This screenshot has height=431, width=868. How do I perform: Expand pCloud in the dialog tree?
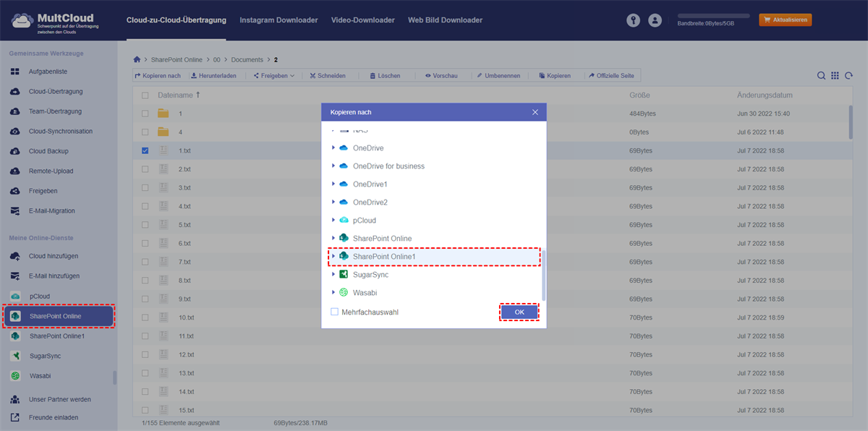point(333,221)
